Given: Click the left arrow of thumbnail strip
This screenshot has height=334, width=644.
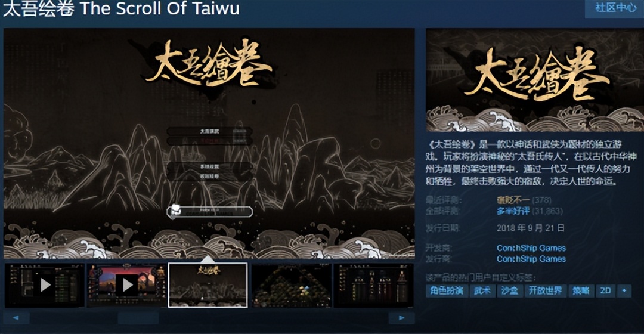Looking at the screenshot, I should coord(16,317).
